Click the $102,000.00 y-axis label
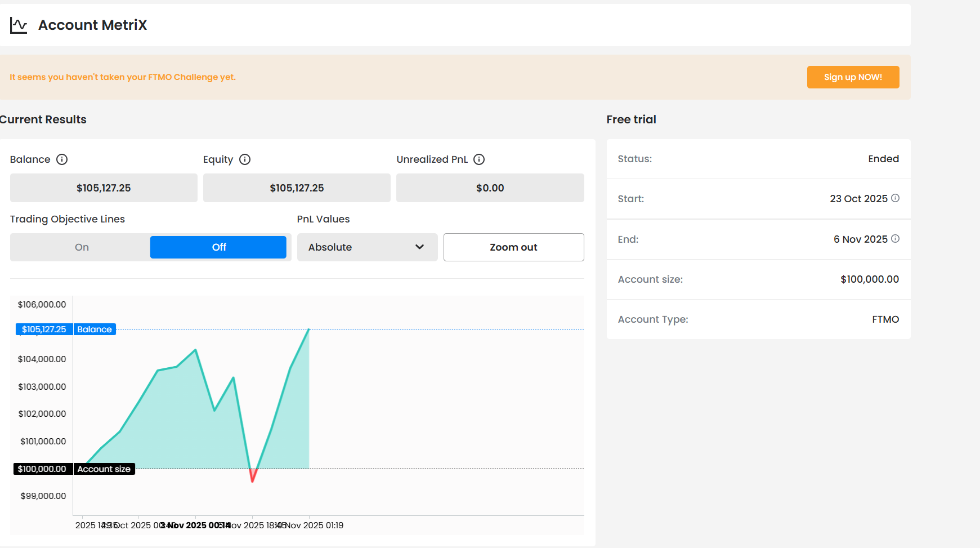 [x=42, y=414]
